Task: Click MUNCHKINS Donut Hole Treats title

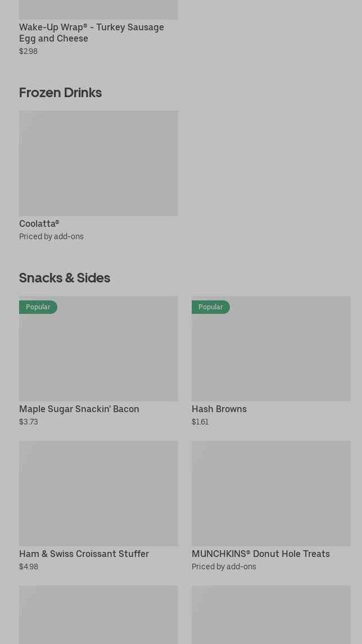Action: pyautogui.click(x=261, y=554)
